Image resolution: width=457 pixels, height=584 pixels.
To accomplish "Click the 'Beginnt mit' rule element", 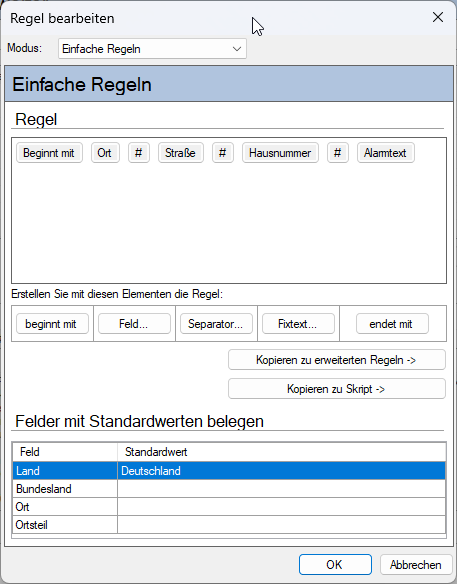I will click(x=49, y=153).
